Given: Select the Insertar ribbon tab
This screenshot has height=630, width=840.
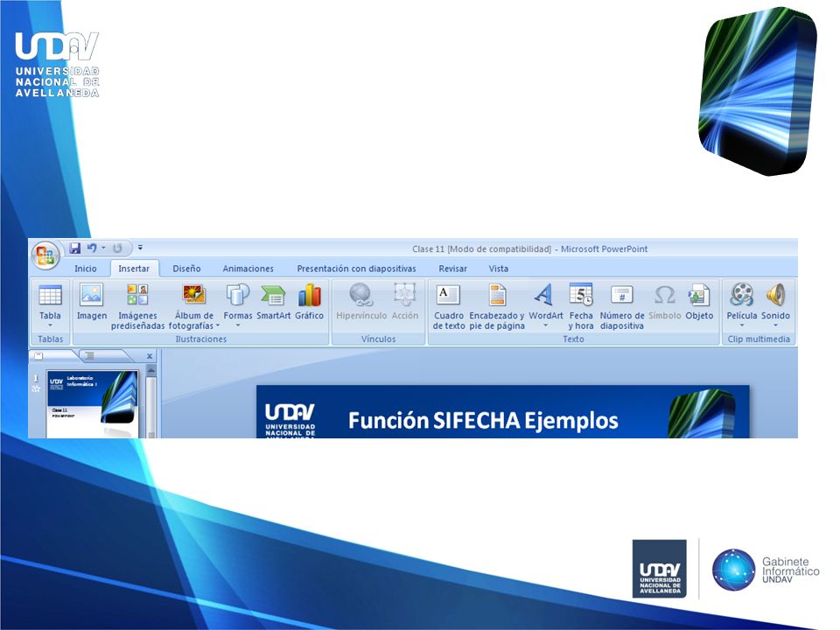Looking at the screenshot, I should pos(134,269).
